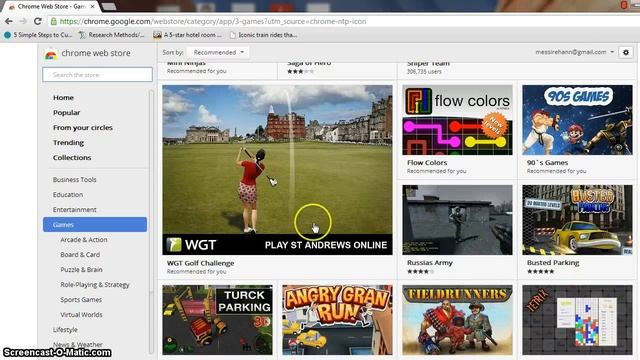Open Sports Games subcategory
This screenshot has height=360, width=640.
pyautogui.click(x=81, y=300)
